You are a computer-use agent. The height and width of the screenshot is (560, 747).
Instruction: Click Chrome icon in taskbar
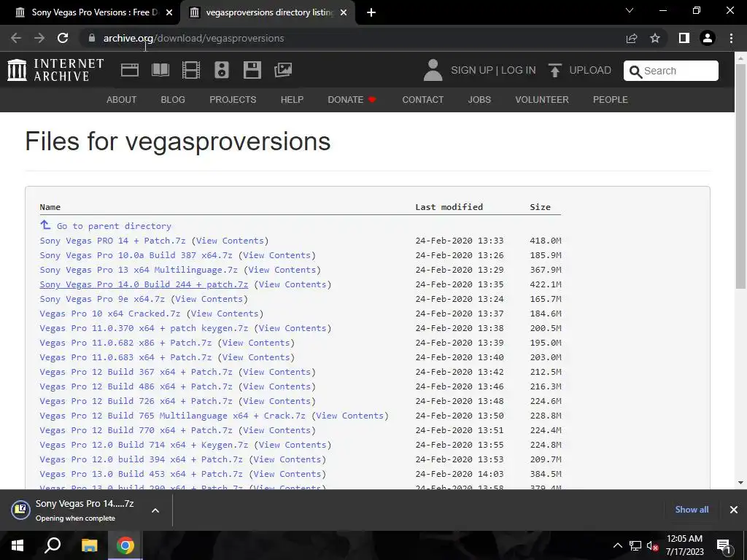coord(125,545)
